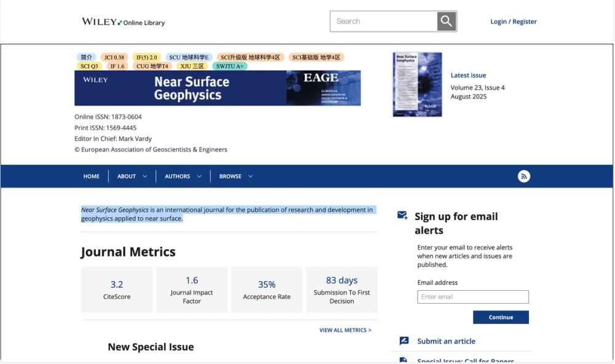
Task: Open the BROWSE menu
Action: [230, 176]
